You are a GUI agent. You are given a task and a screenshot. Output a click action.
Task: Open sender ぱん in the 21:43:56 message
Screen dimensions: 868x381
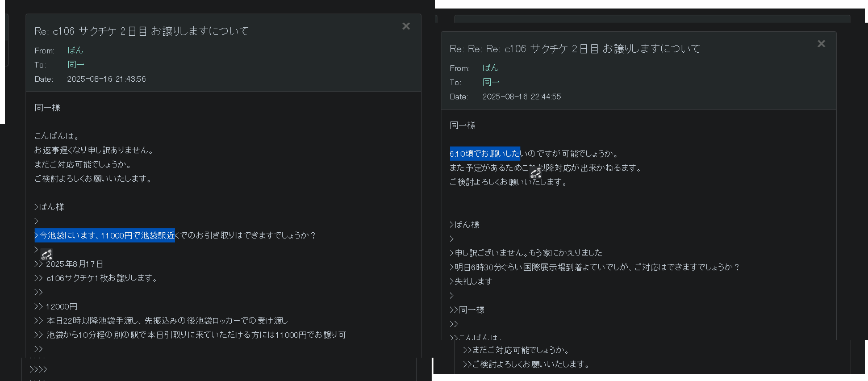click(x=75, y=51)
